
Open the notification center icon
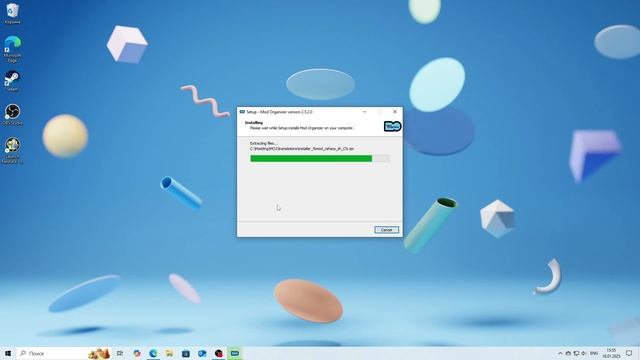tap(629, 353)
